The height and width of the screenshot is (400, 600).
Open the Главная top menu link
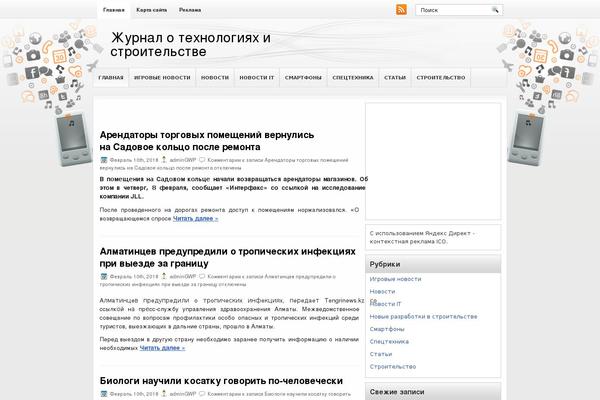(114, 10)
